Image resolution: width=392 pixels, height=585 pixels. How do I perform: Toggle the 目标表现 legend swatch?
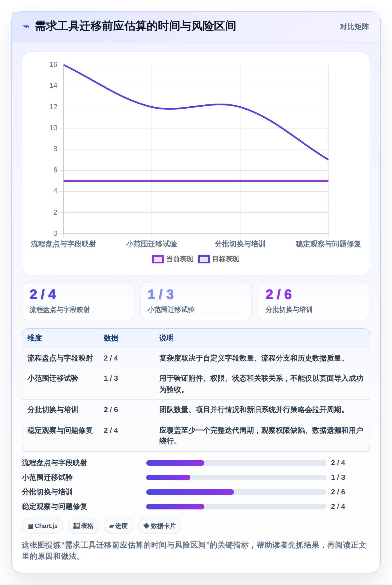(204, 259)
